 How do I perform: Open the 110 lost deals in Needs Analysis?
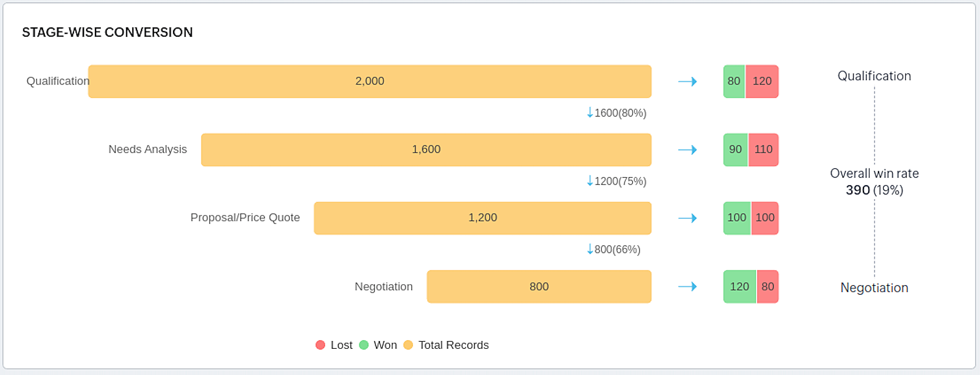click(763, 150)
